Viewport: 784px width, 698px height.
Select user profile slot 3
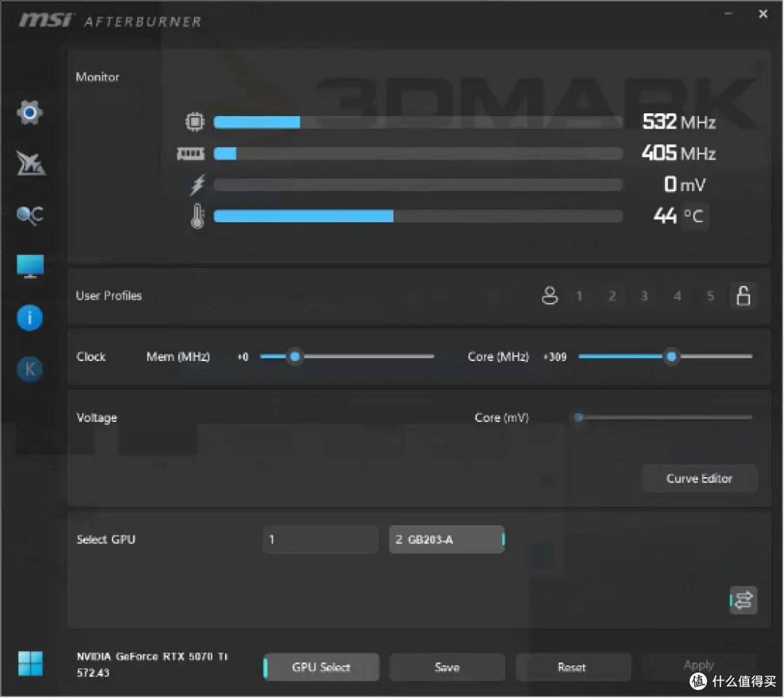click(645, 296)
